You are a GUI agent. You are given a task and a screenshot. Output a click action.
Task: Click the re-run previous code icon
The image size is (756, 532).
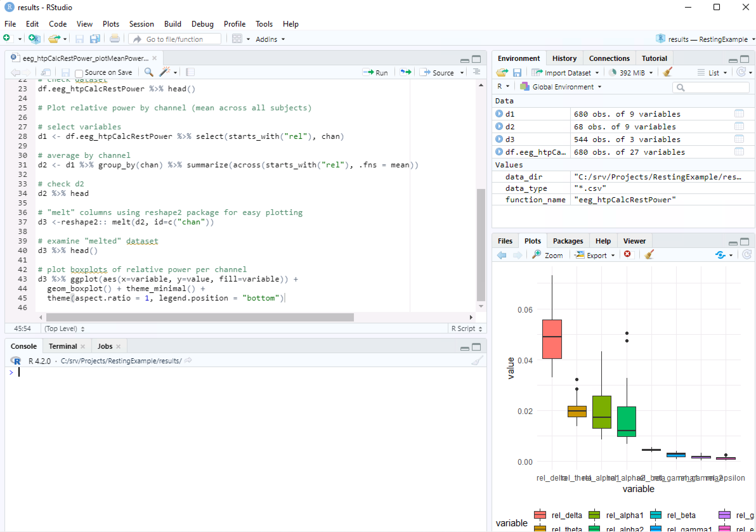click(405, 72)
